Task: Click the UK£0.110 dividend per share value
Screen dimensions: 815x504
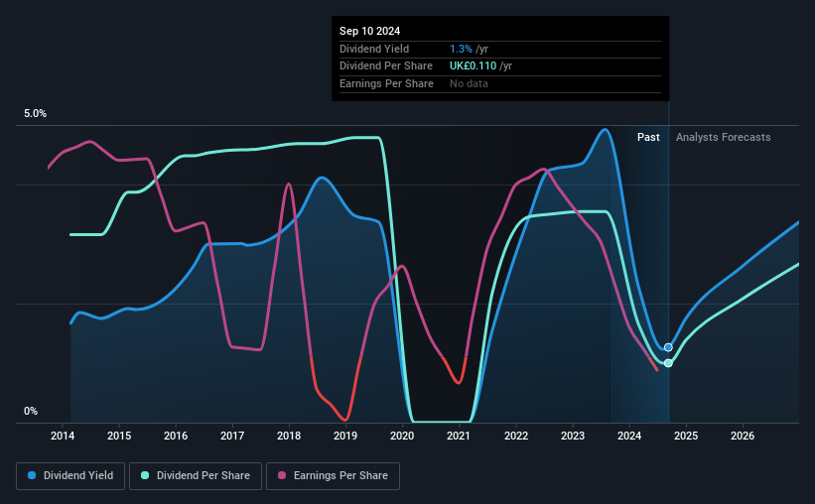Action: (473, 66)
